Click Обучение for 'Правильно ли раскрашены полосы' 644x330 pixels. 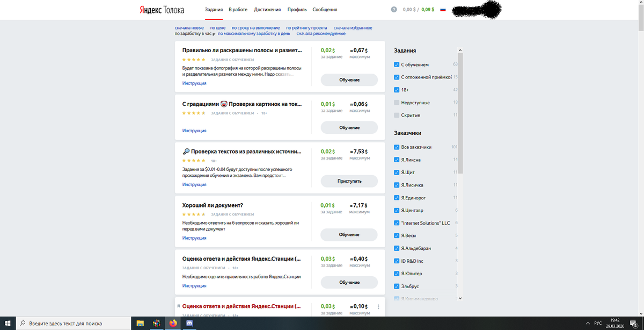[x=349, y=80]
